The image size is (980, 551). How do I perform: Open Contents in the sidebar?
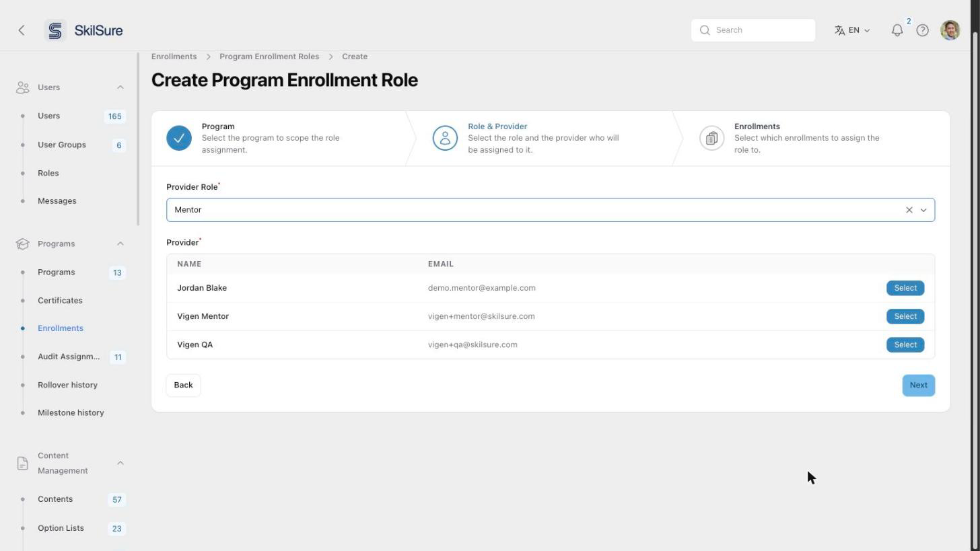coord(55,499)
